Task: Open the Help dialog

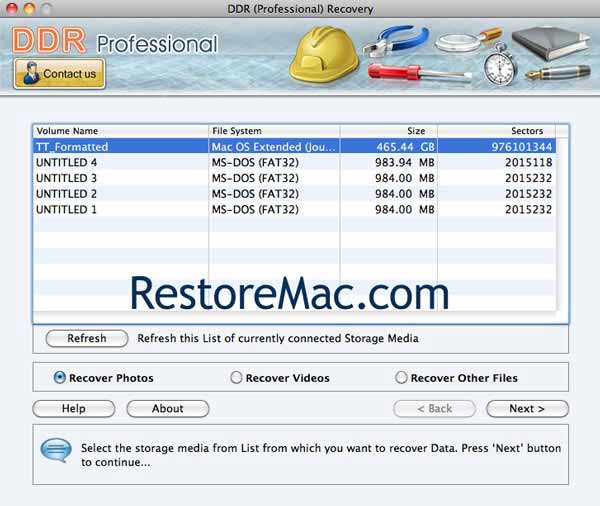Action: pos(74,408)
